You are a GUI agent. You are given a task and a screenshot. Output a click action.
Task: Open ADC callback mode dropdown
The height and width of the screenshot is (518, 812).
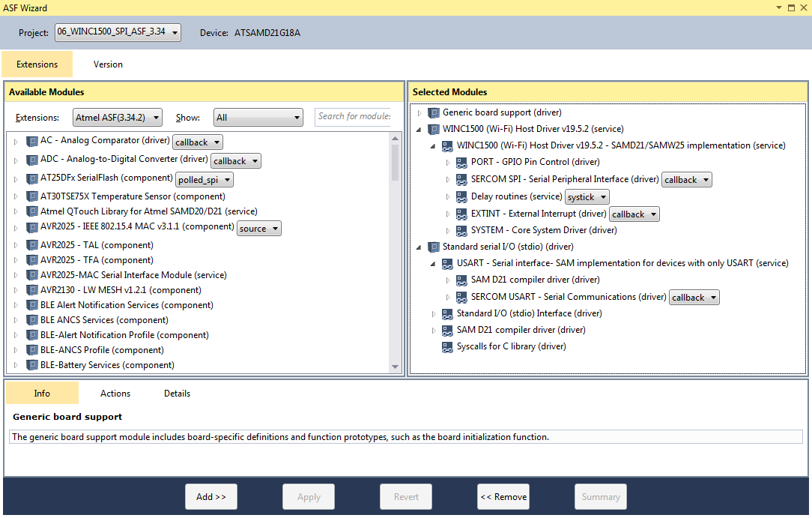(236, 161)
